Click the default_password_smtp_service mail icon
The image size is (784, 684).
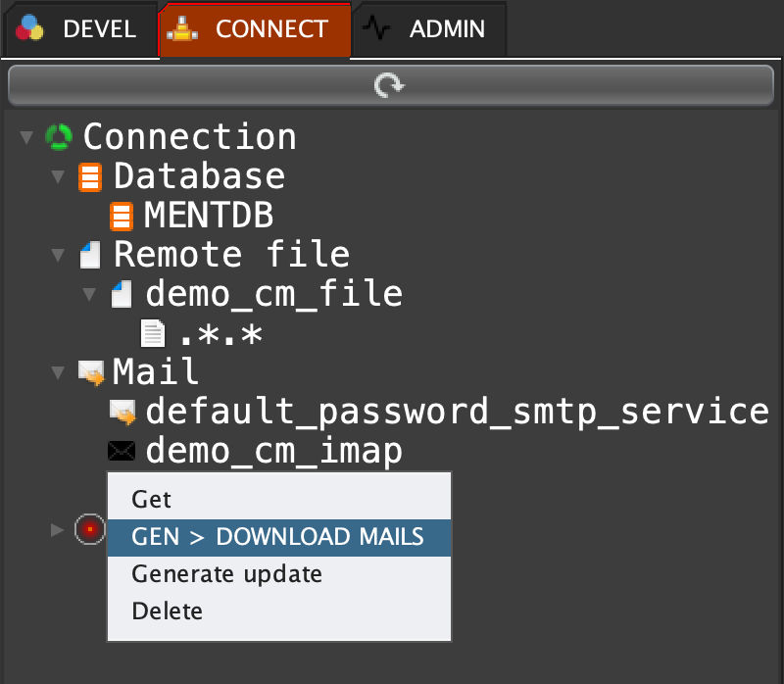click(122, 413)
